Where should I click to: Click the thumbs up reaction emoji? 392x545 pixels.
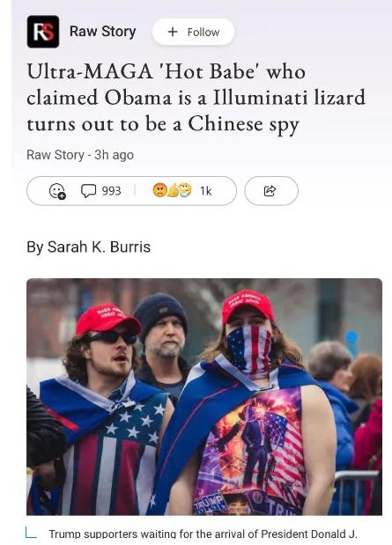coord(173,191)
